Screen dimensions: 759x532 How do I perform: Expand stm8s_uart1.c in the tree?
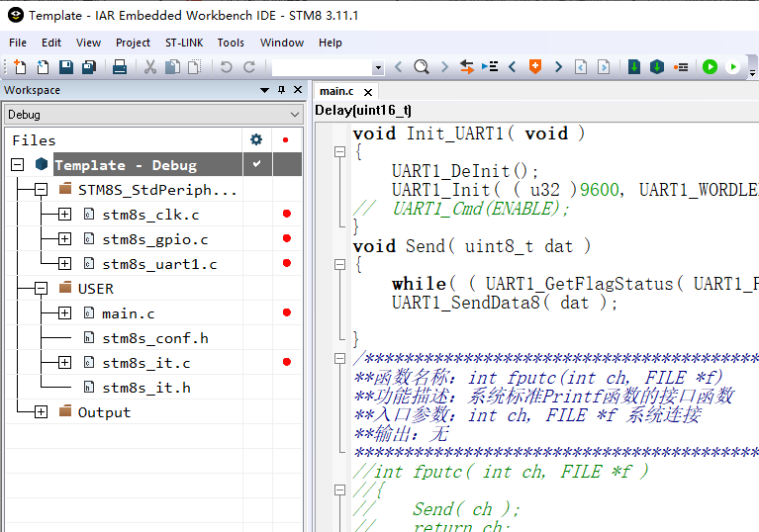click(x=64, y=264)
